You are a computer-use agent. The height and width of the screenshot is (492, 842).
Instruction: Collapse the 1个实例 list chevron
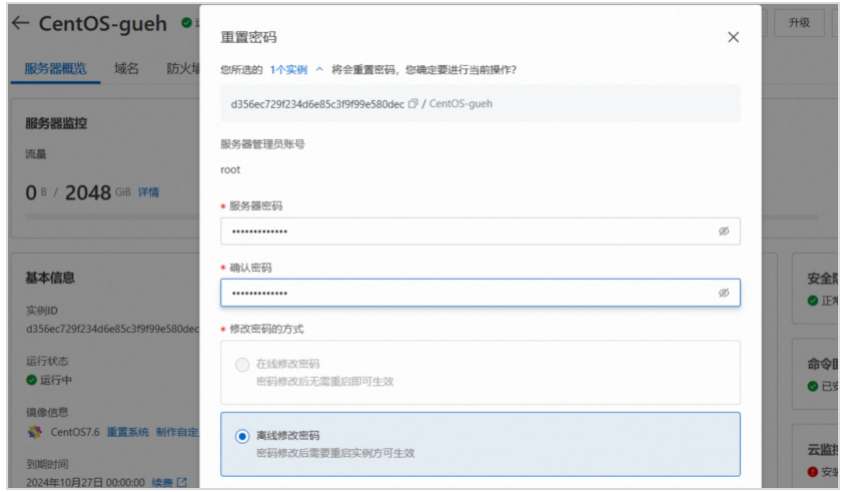tap(319, 70)
